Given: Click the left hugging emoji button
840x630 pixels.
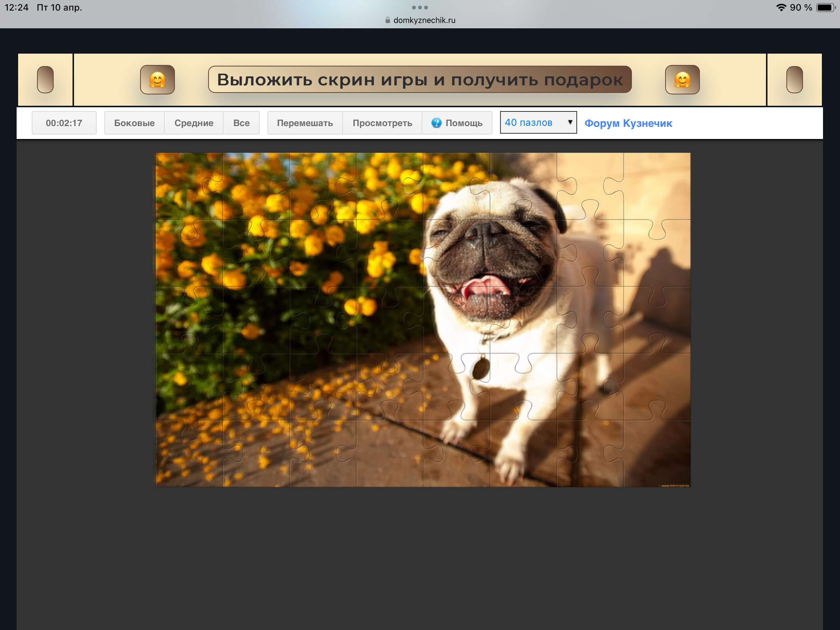Looking at the screenshot, I should pos(157,80).
